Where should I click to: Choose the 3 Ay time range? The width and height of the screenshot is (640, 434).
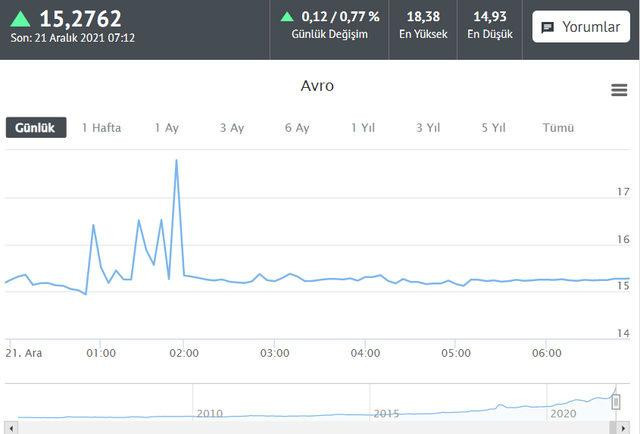click(232, 128)
